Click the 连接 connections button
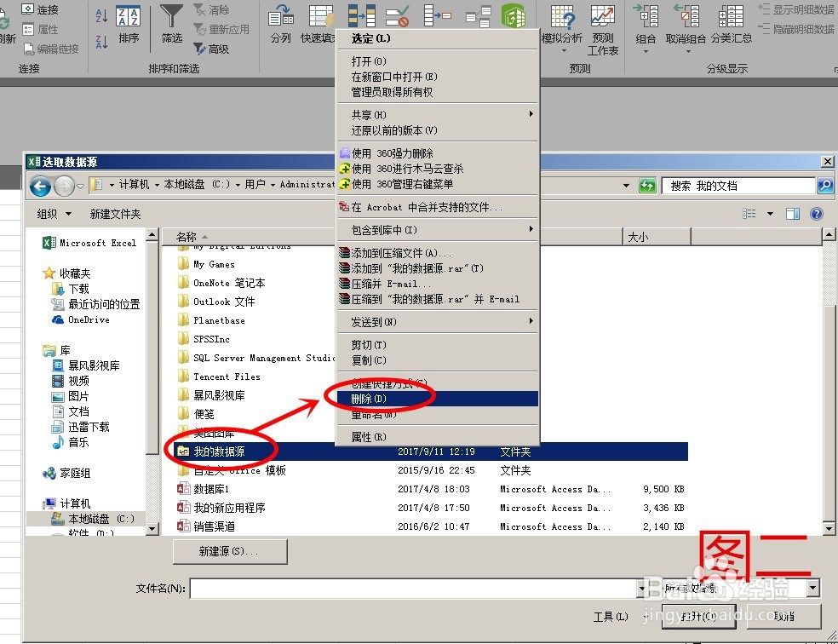Viewport: 838px width, 644px height. [40, 9]
